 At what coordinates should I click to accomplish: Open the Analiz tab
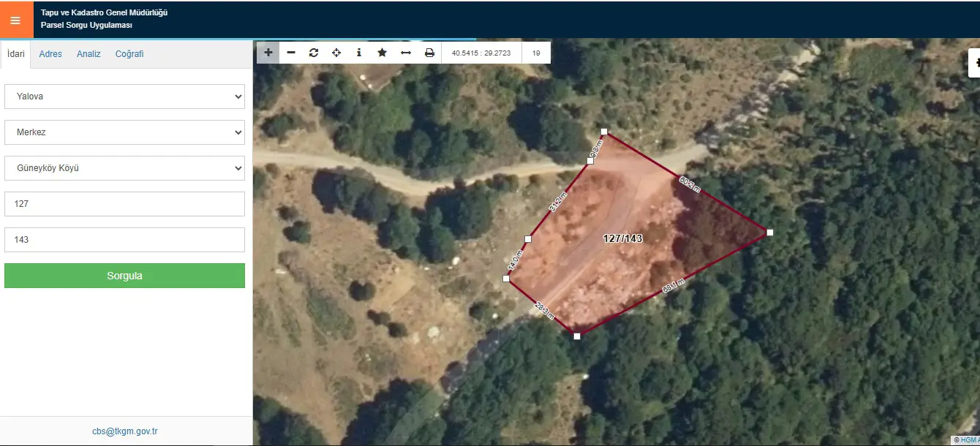88,54
